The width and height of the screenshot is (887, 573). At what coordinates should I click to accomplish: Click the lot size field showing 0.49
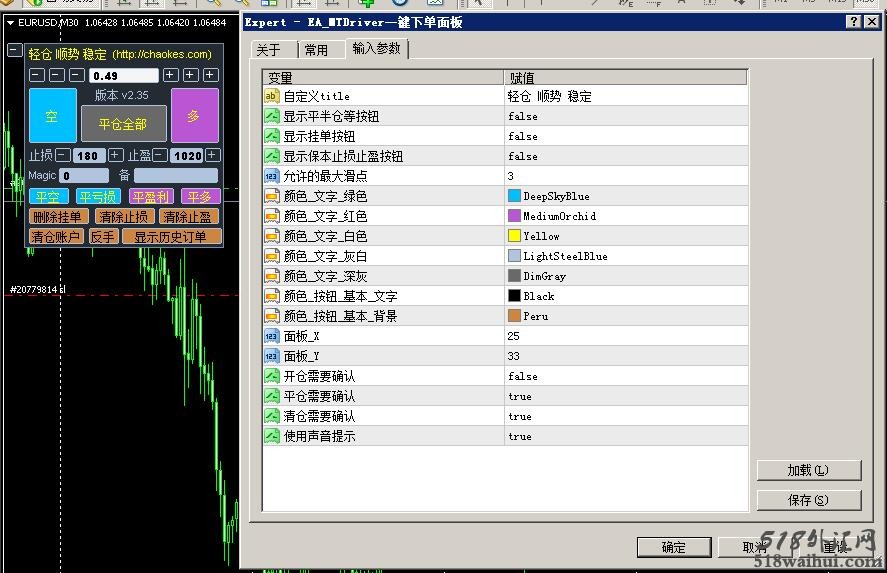(122, 75)
